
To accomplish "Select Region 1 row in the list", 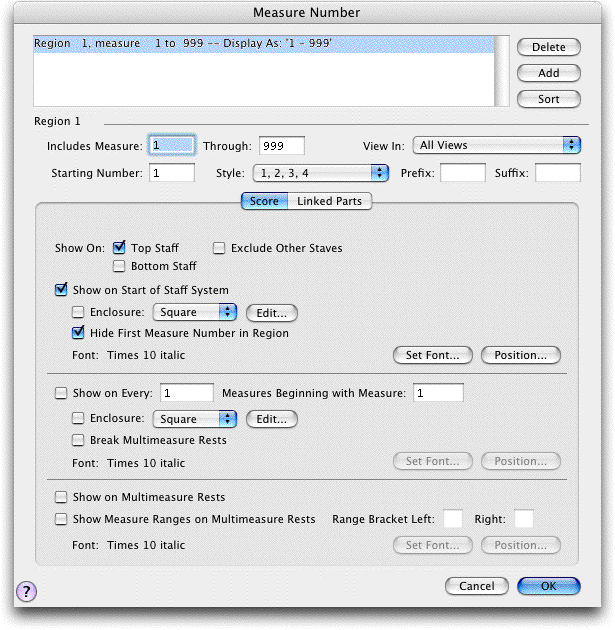I will 264,43.
